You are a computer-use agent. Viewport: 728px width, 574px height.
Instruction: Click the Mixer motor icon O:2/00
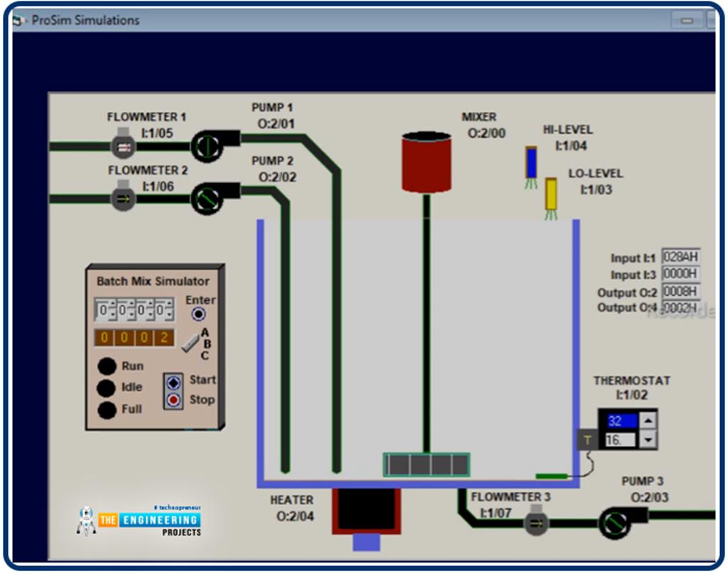click(426, 161)
